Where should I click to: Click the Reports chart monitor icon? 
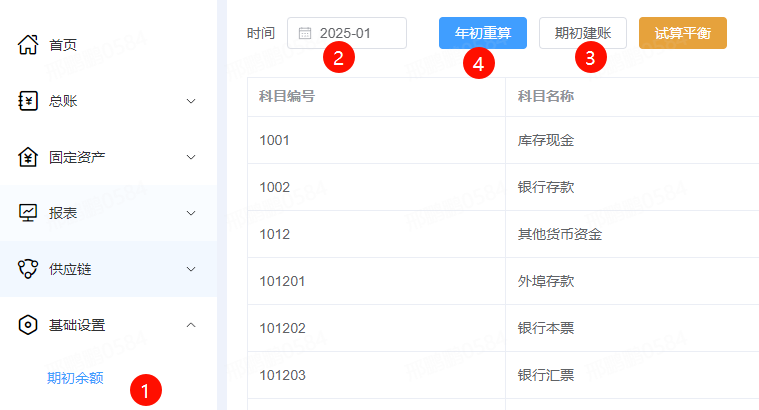[x=29, y=213]
